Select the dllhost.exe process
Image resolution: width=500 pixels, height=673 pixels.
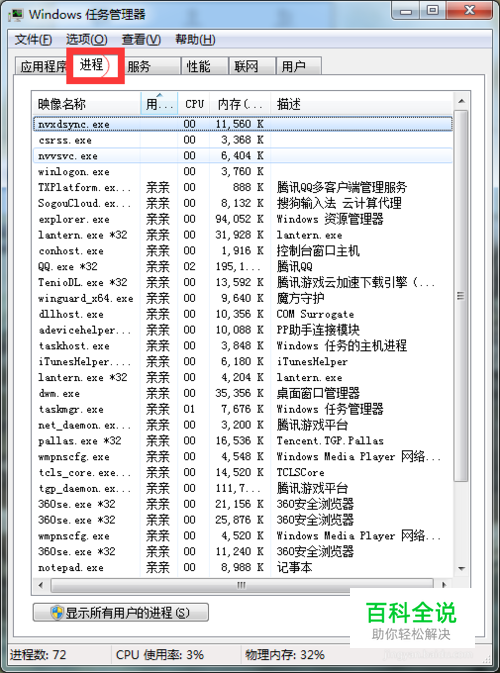[x=242, y=314]
